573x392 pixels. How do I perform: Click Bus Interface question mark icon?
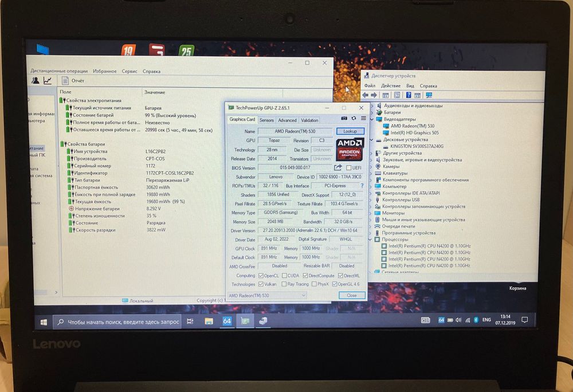(x=362, y=186)
